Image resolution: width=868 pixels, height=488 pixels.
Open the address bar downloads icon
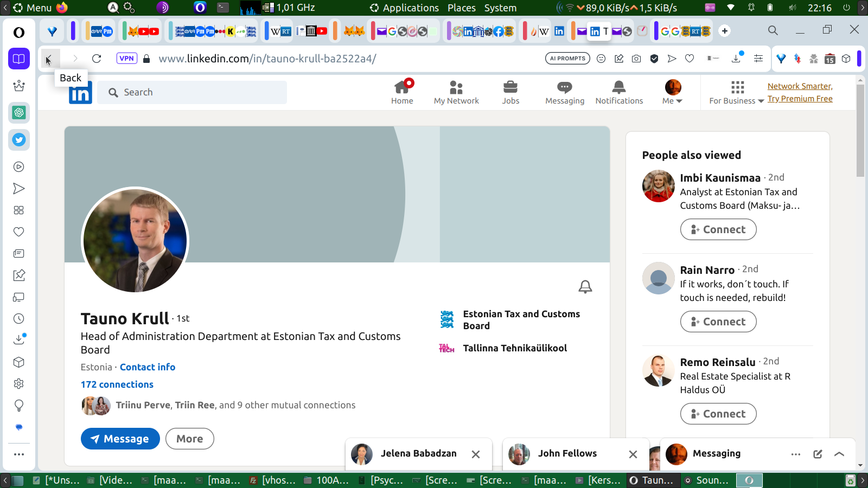(737, 58)
